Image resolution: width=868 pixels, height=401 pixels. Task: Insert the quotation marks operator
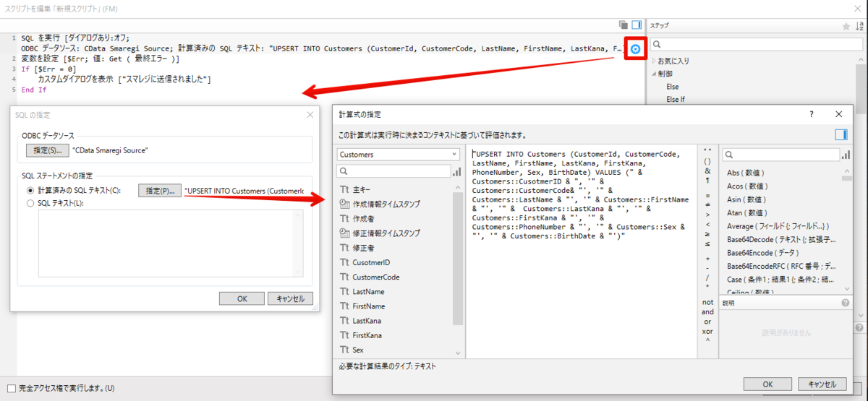coord(707,150)
